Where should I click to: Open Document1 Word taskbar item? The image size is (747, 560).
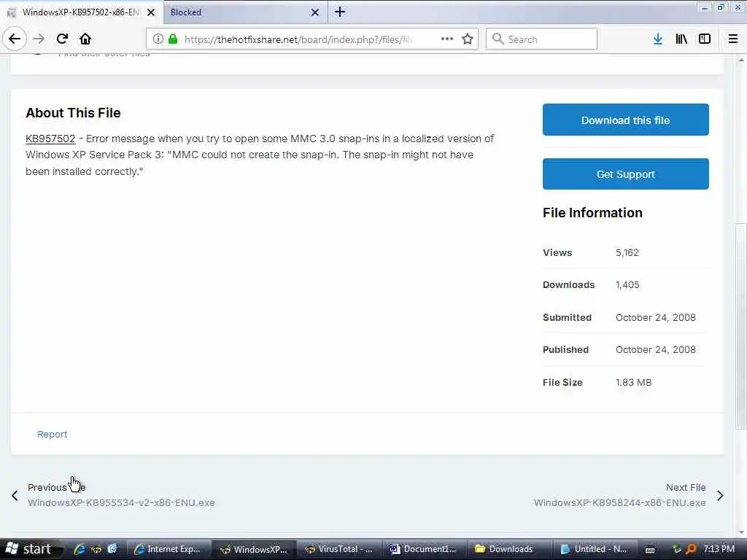pos(425,549)
